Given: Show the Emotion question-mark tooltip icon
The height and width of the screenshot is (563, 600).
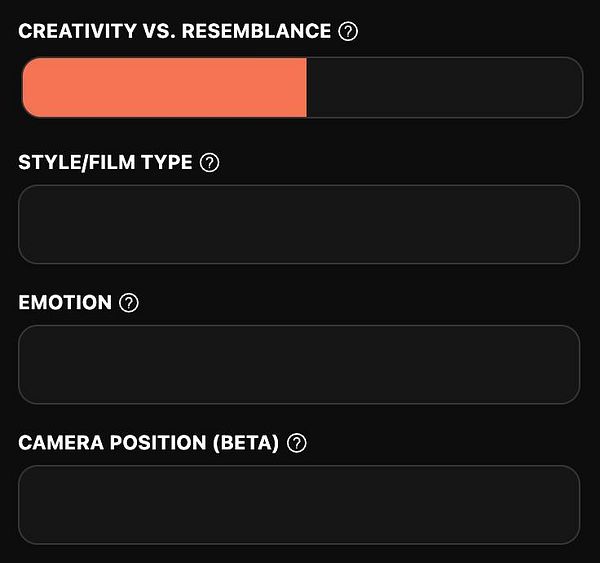Looking at the screenshot, I should point(128,303).
